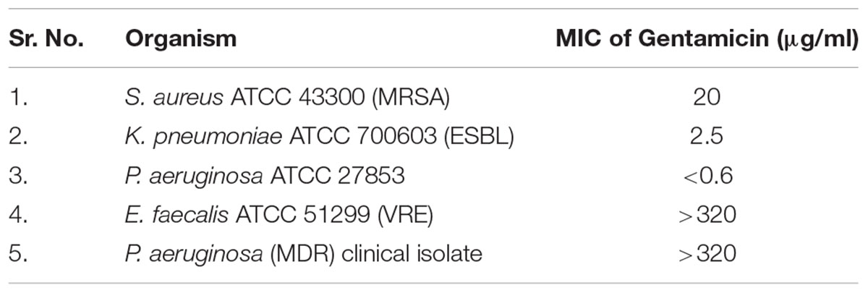Viewport: 868px width, 293px height.
Task: Click serial number 1.
Action: coord(17,98)
